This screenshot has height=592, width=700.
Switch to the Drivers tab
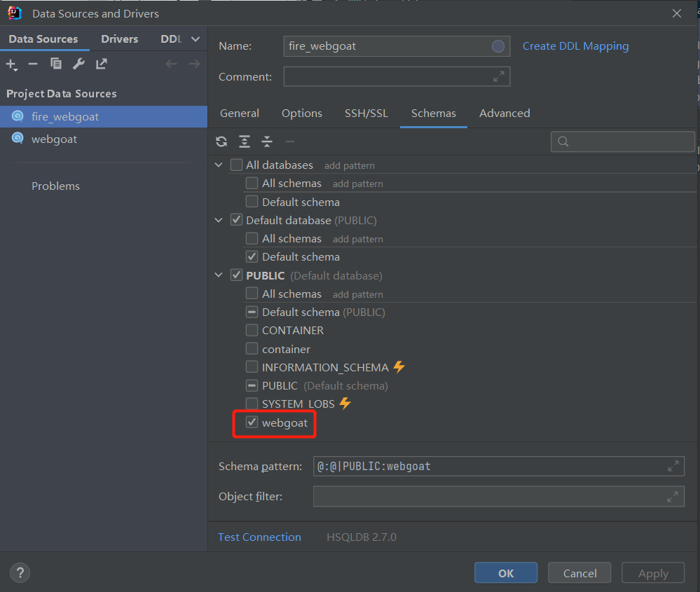(x=120, y=39)
